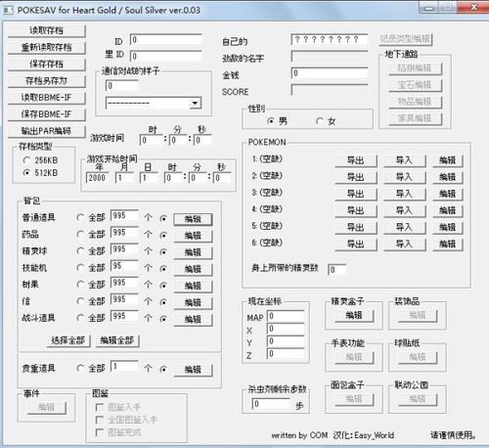Viewport: 489px width, 448px height.
Task: Import into Pokemon slot 1 with 导入
Action: pos(404,160)
